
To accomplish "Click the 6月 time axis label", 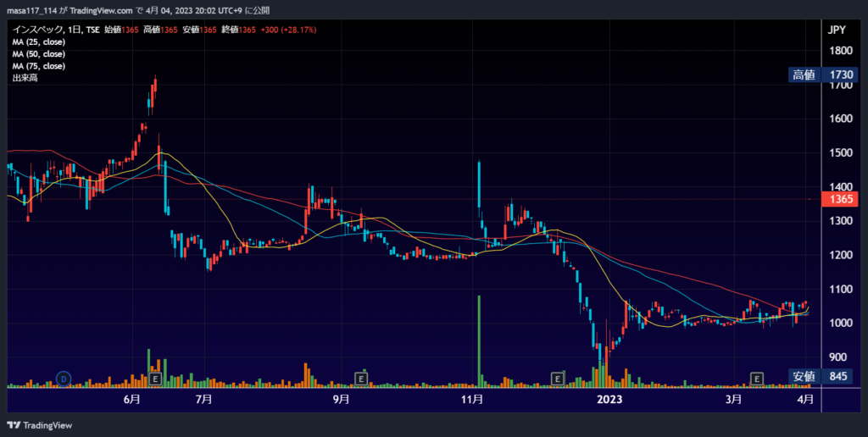I will pos(131,400).
